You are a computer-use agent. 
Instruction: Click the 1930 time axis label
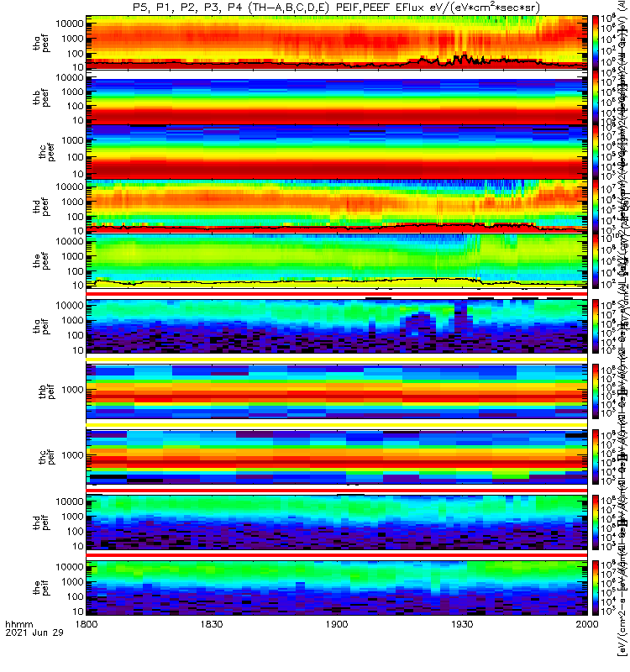[462, 624]
